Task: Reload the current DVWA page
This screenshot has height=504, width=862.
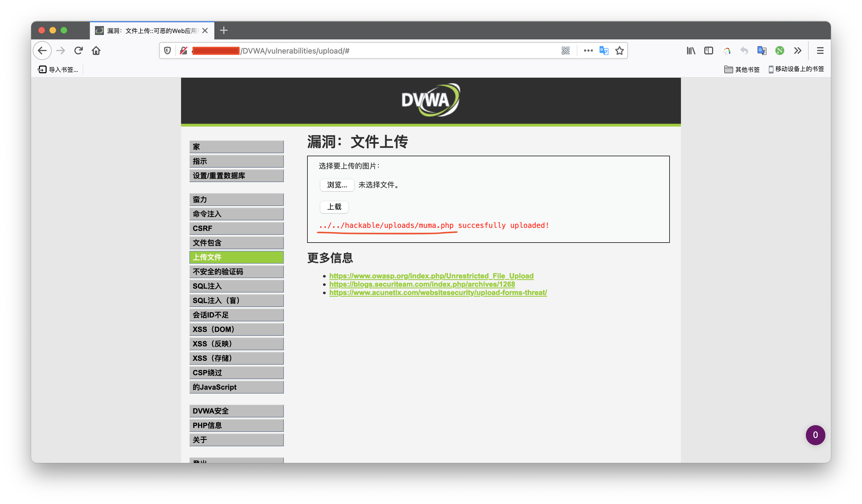Action: [x=78, y=51]
